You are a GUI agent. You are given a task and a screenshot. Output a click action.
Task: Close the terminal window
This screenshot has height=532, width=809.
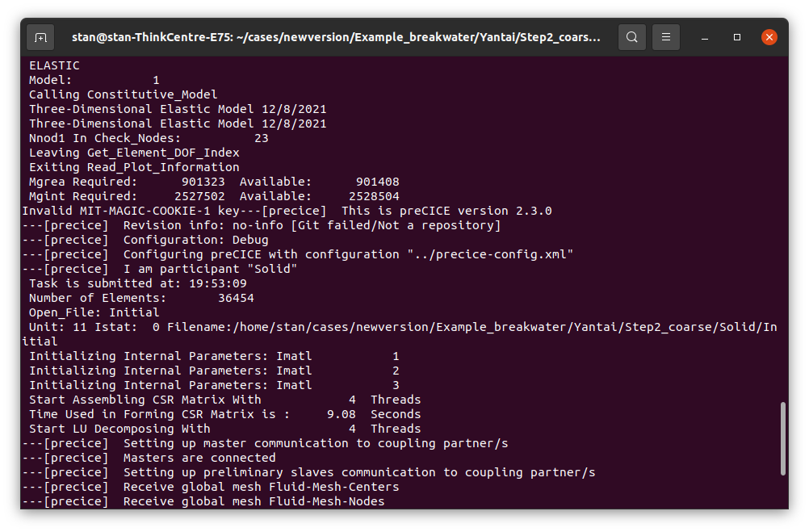tap(769, 37)
